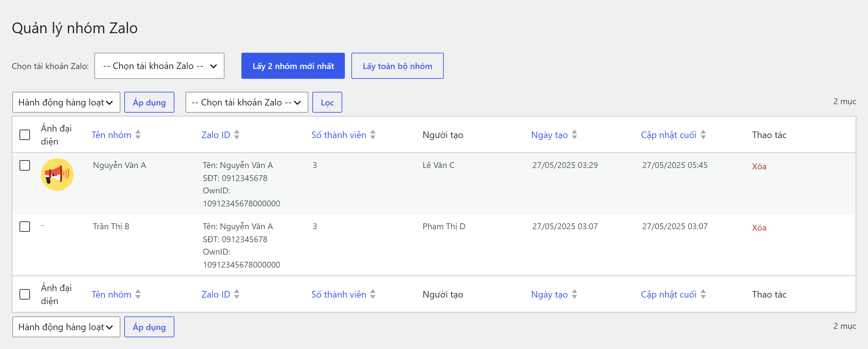Viewport: 868px width, 349px height.
Task: Click the 'Quản lý nhóm Zalo' page heading
Action: 75,28
